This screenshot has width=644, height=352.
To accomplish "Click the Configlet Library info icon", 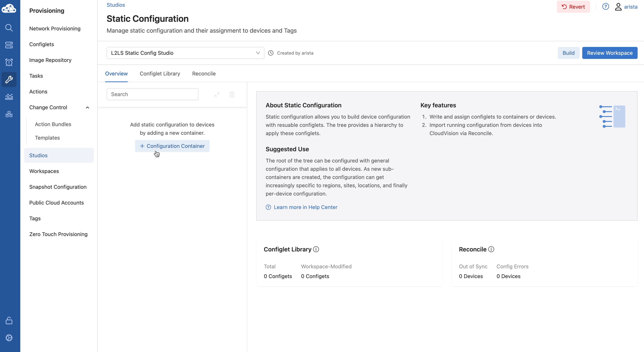I will pyautogui.click(x=316, y=249).
